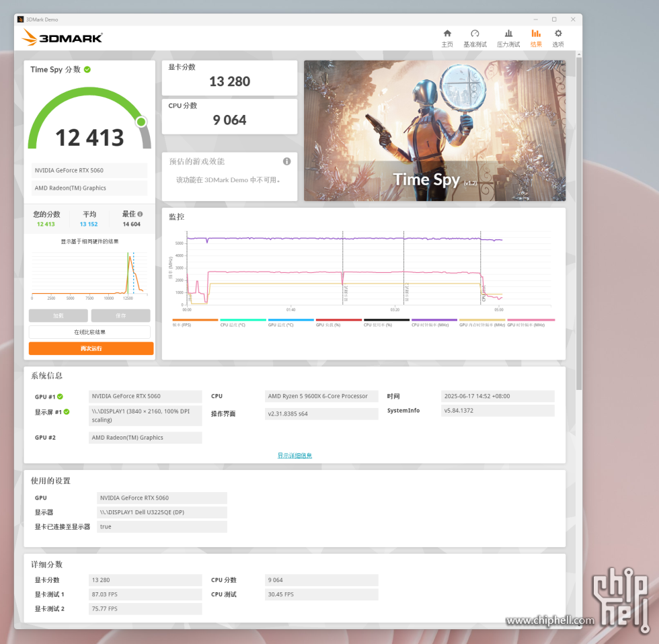This screenshot has height=644, width=659.
Task: Click interface version v2.31.8385 s64
Action: (x=321, y=414)
